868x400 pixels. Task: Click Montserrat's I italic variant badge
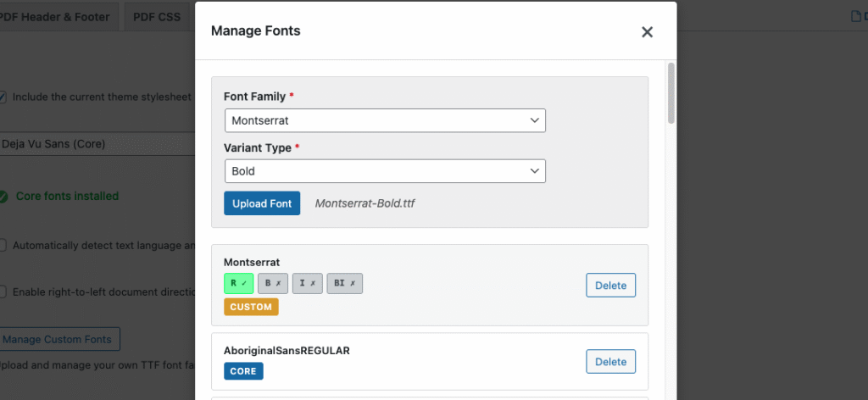pyautogui.click(x=307, y=283)
